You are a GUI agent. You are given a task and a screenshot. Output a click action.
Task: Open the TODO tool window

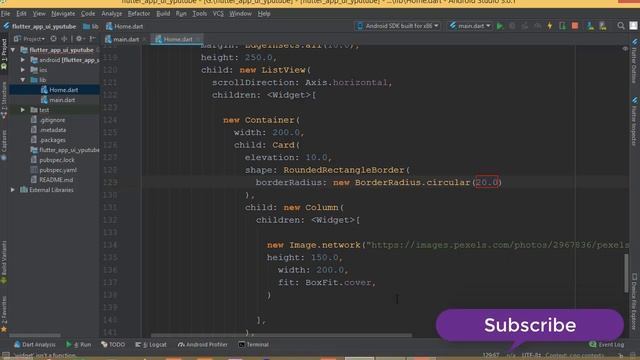tap(113, 344)
